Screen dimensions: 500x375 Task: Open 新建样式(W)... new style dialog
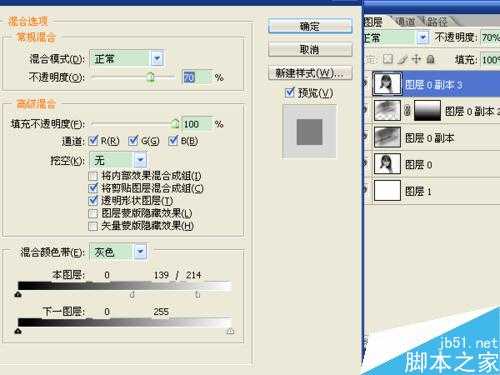pos(310,73)
